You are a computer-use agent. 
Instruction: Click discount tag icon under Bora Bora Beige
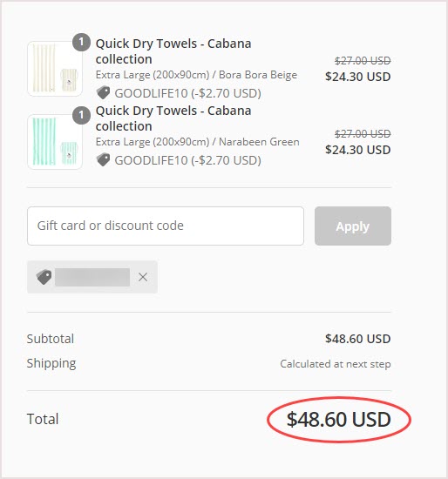point(104,93)
